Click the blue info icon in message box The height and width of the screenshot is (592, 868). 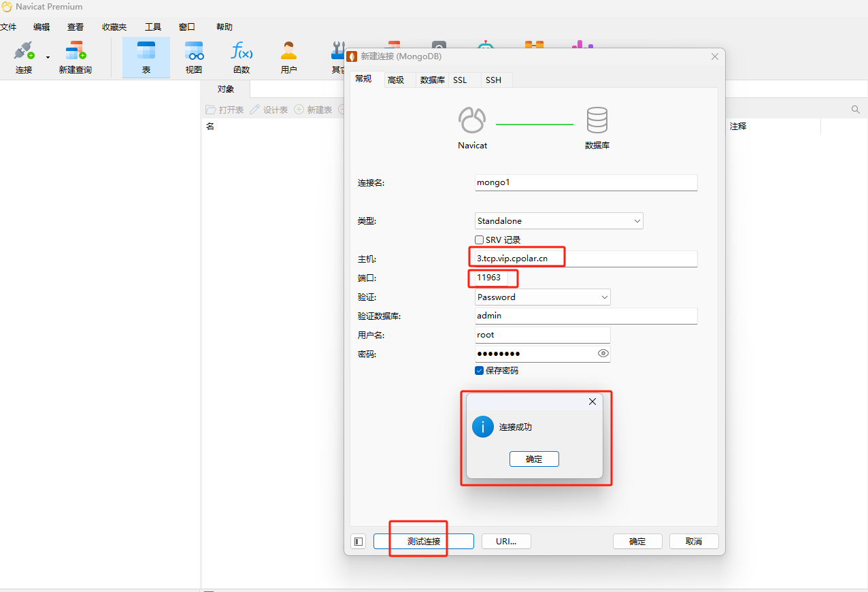(x=483, y=427)
